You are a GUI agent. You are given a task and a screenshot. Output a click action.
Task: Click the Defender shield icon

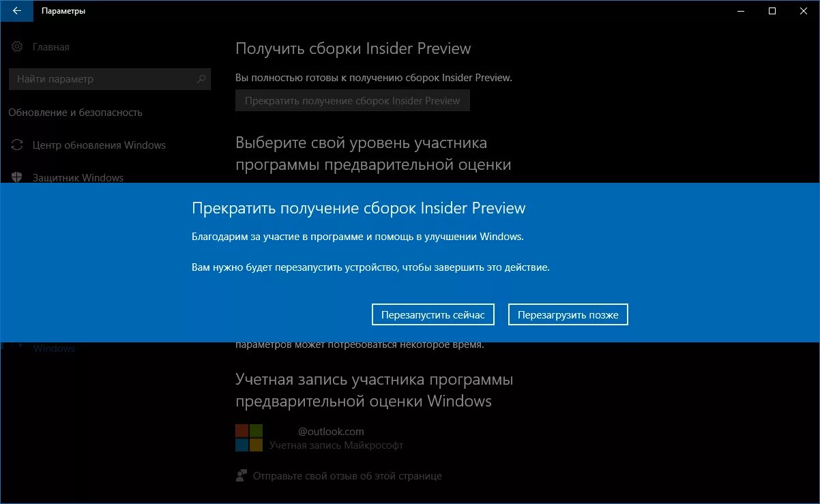click(x=17, y=177)
